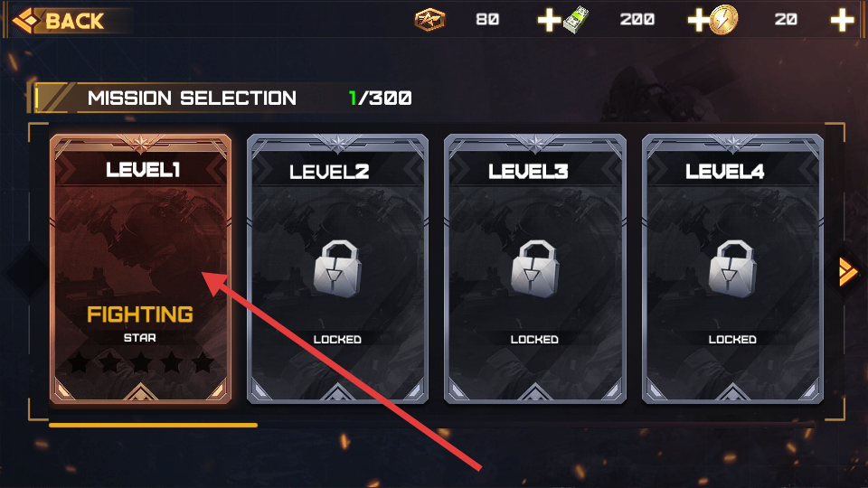This screenshot has height=488, width=868.
Task: Click the padlock on LEVEL2 card
Action: [x=337, y=269]
